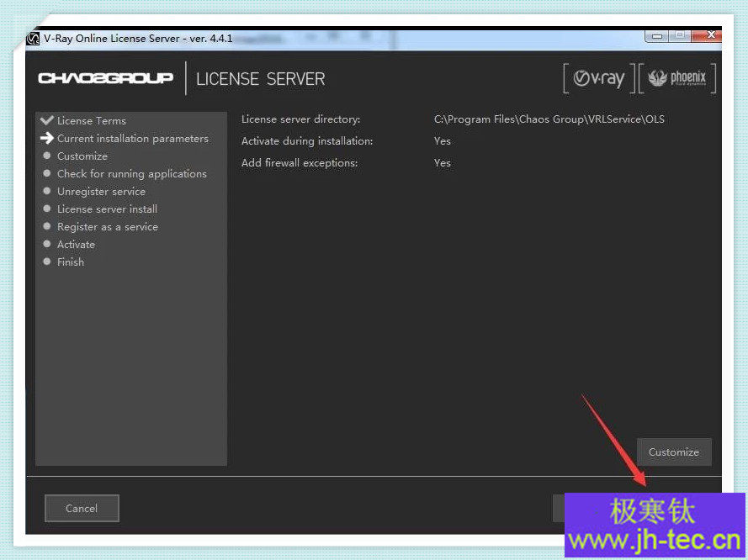The width and height of the screenshot is (748, 560).
Task: Select the Finish step in the sidebar
Action: click(71, 262)
